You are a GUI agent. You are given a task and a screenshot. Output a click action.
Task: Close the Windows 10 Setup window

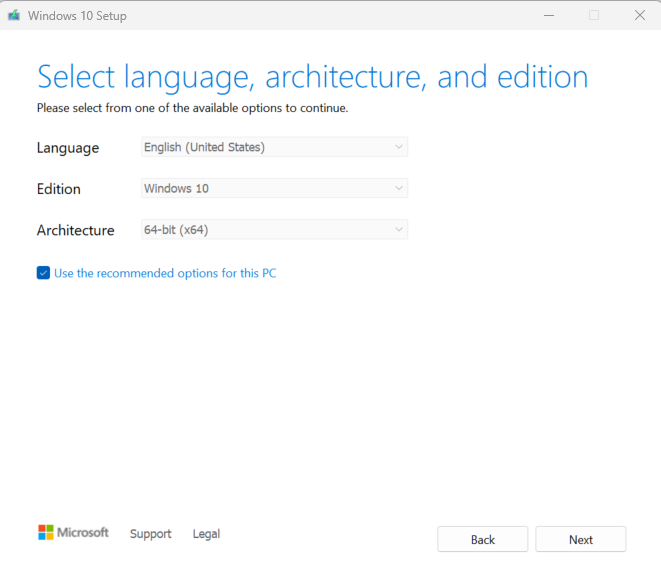click(640, 16)
